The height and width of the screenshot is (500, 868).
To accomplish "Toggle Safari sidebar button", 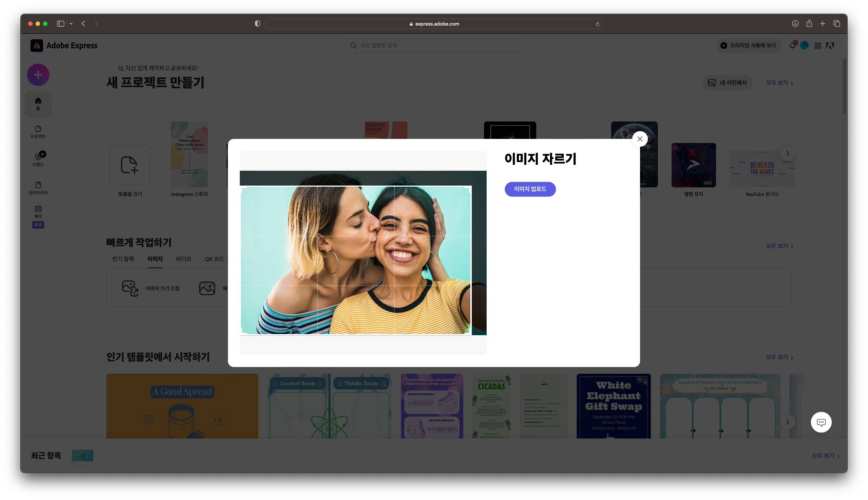I will point(60,24).
